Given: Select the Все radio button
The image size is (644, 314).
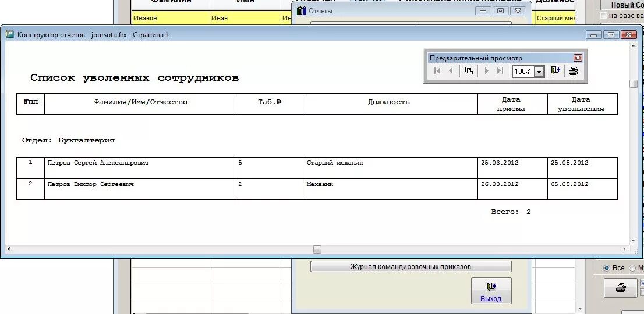Looking at the screenshot, I should pos(607,267).
